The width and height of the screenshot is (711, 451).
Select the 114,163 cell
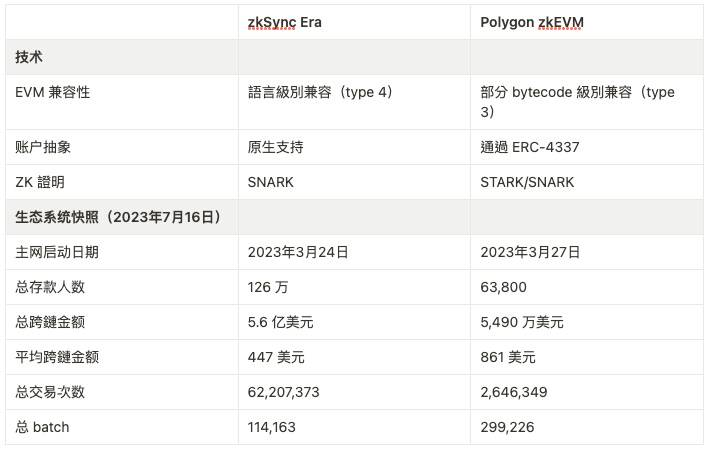(354, 427)
